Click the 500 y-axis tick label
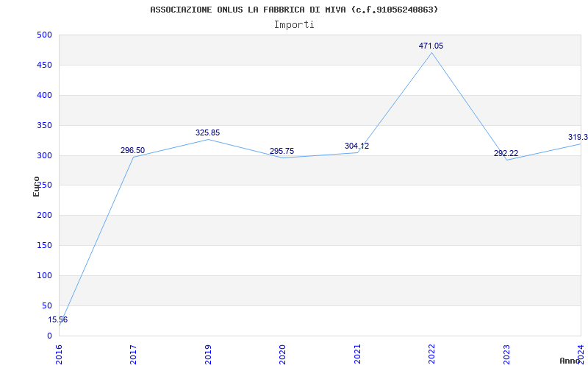This screenshot has width=588, height=368. [44, 35]
